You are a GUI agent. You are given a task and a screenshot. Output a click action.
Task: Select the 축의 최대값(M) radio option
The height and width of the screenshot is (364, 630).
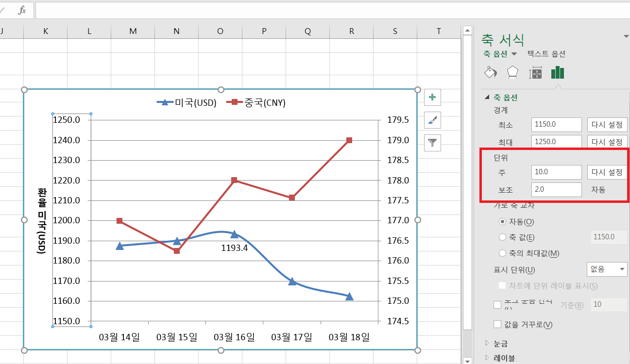click(x=503, y=253)
